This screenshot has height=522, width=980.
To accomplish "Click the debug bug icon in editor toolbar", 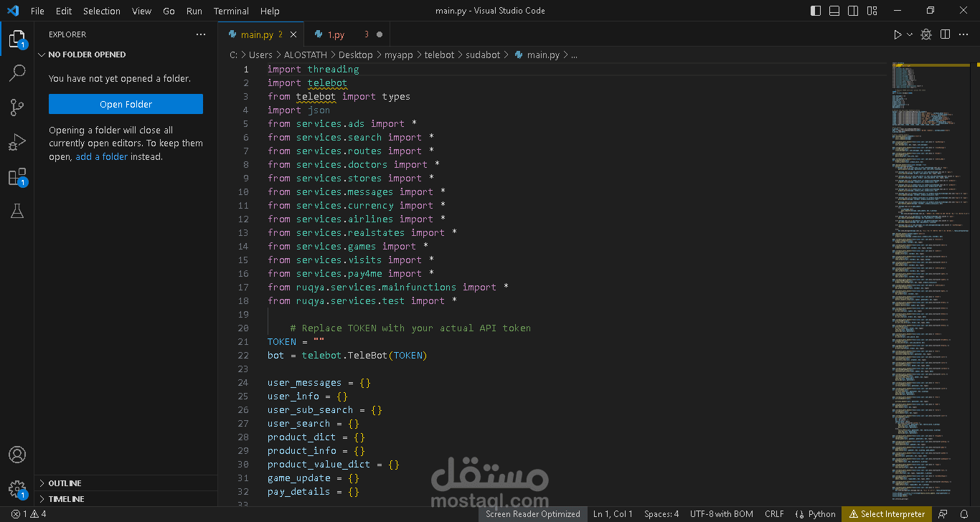I will (x=926, y=34).
